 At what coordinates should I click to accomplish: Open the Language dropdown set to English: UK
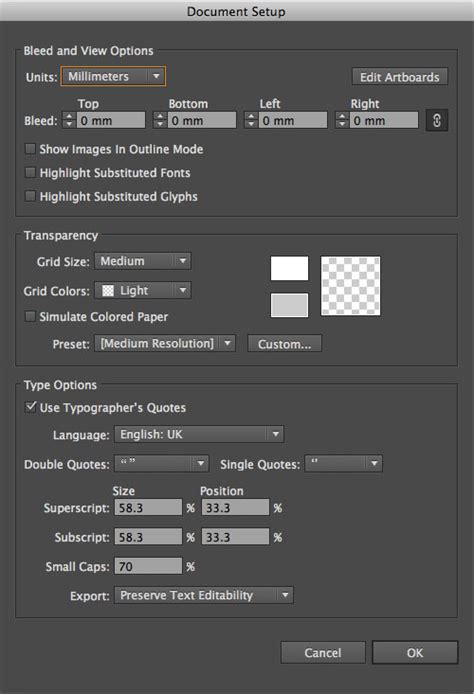coord(199,434)
